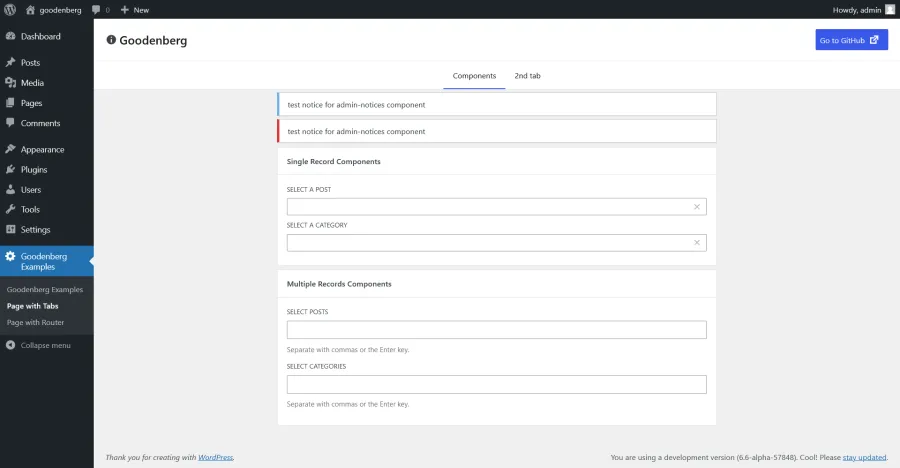The height and width of the screenshot is (468, 900).
Task: Open Page with Tabs submenu item
Action: click(x=33, y=306)
